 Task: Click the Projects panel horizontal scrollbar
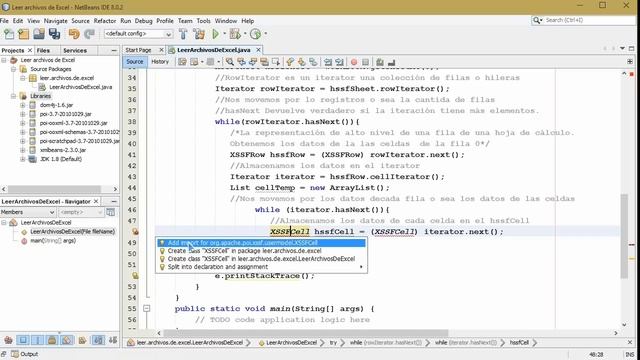point(54,189)
